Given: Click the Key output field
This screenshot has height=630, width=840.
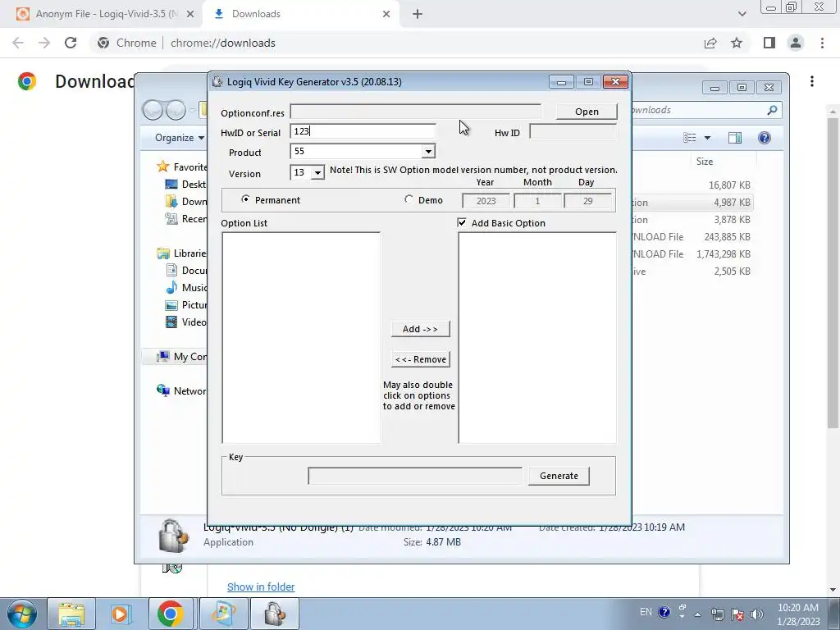Looking at the screenshot, I should click(x=415, y=476).
